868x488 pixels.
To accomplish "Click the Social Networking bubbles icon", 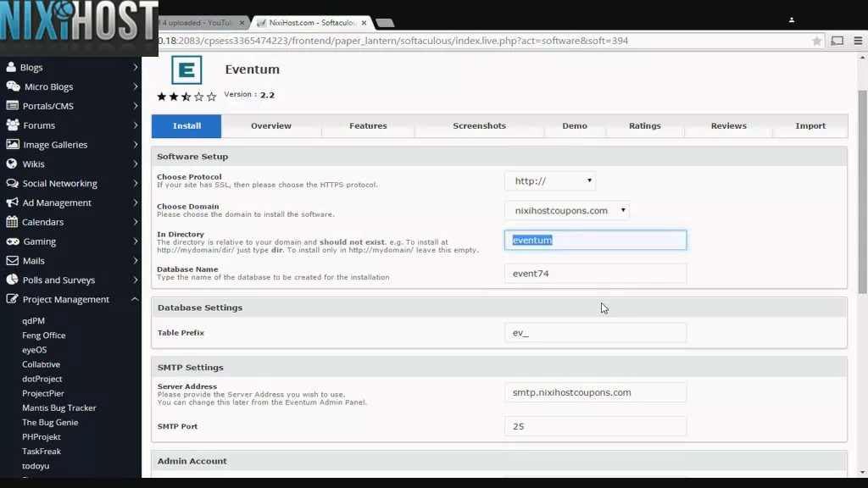I will [x=12, y=183].
